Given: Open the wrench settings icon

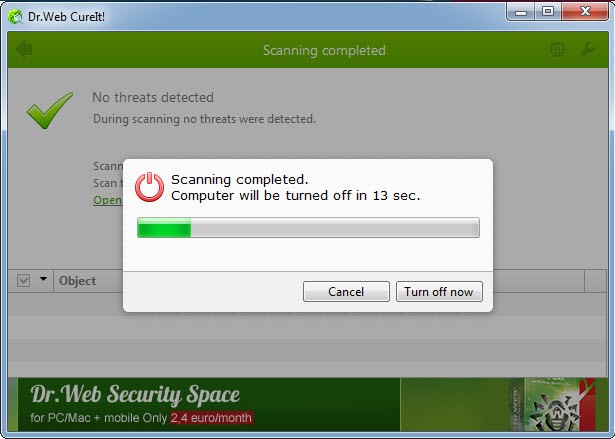Looking at the screenshot, I should coord(588,49).
